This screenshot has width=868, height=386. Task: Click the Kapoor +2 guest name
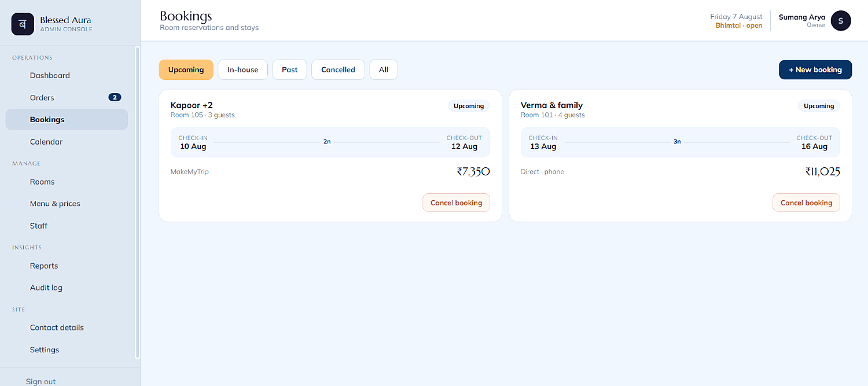pos(192,105)
